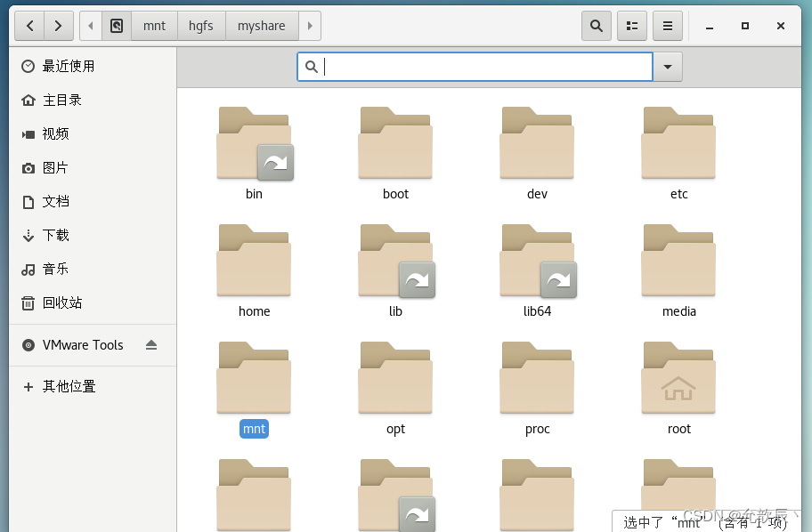The height and width of the screenshot is (532, 812).
Task: Open 其他位置 other locations
Action: tap(93, 387)
